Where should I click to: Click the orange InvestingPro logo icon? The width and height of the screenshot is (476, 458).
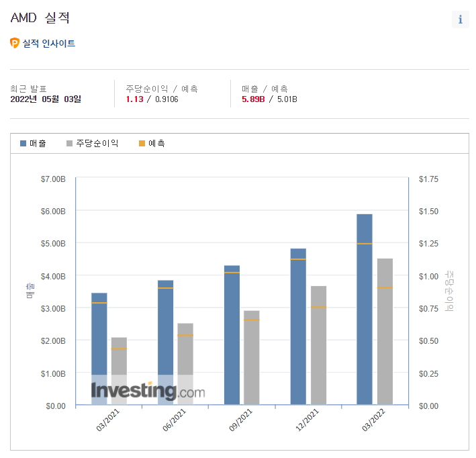[15, 43]
